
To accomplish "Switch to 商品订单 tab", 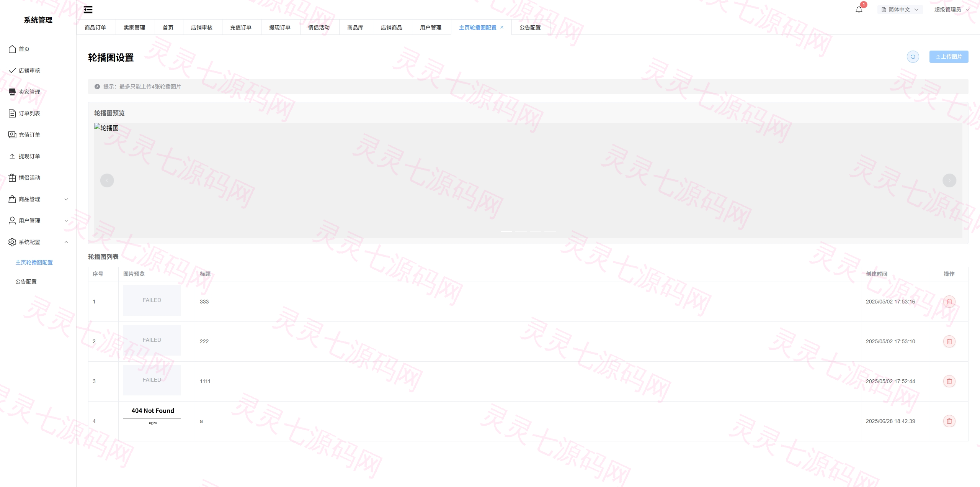I will pyautogui.click(x=95, y=28).
